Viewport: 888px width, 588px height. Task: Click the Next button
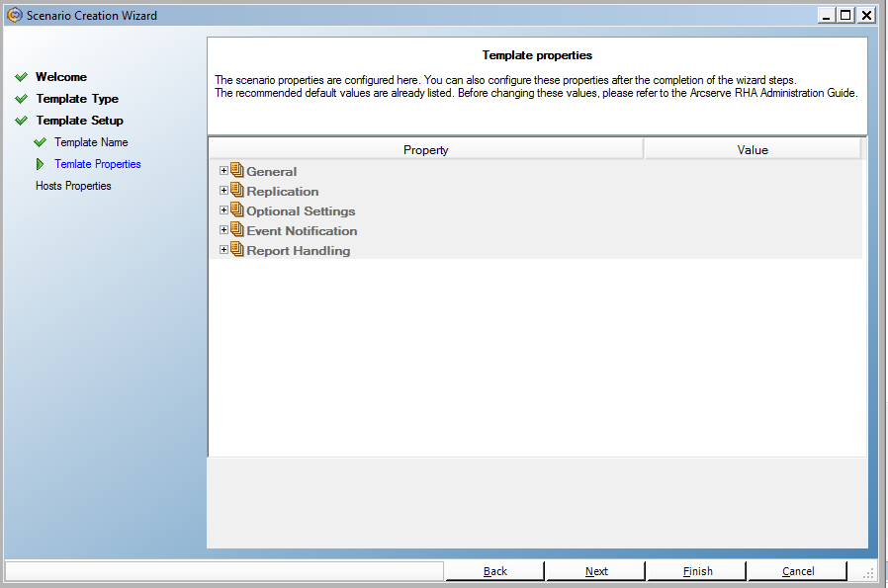[x=595, y=571]
